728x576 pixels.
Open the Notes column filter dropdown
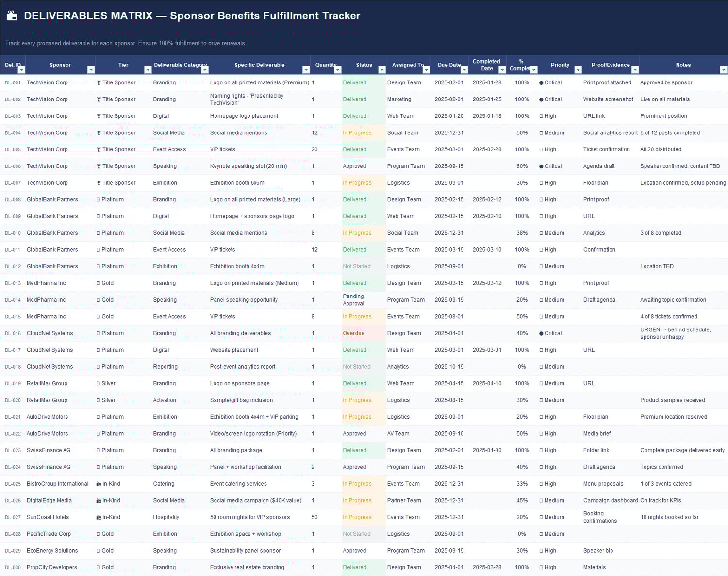pyautogui.click(x=724, y=70)
